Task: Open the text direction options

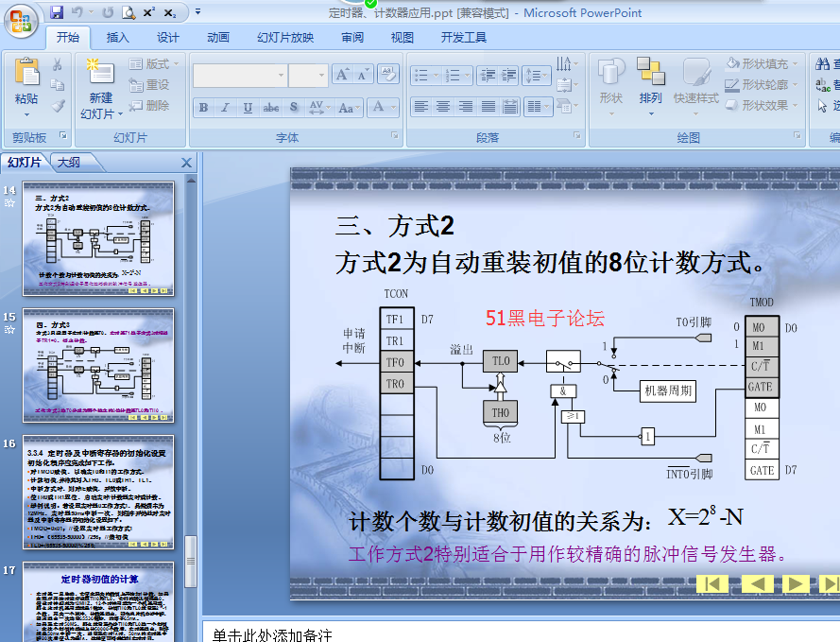Action: coord(567,64)
